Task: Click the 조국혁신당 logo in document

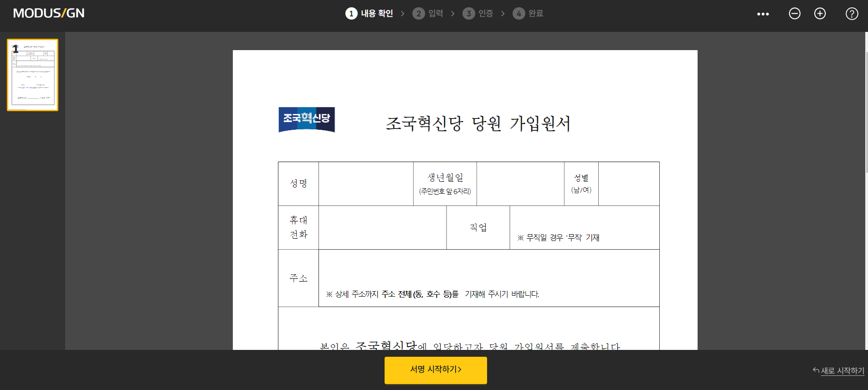Action: tap(307, 119)
